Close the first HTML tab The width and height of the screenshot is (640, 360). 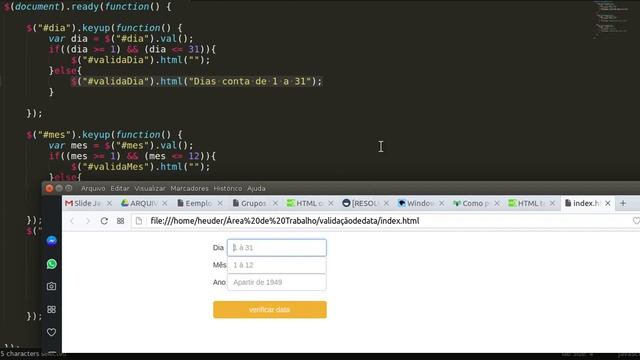point(331,203)
